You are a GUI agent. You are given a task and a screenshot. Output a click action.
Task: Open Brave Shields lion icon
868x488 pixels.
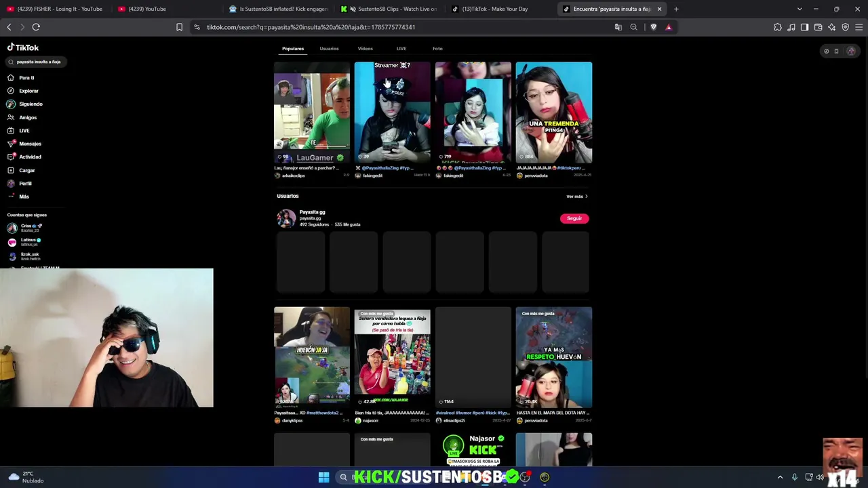pos(653,27)
